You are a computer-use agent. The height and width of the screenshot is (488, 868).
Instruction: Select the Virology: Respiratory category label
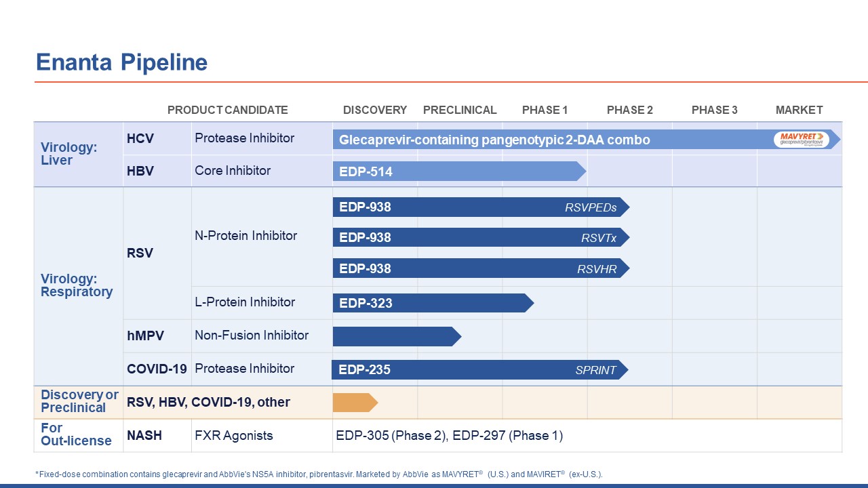point(77,285)
